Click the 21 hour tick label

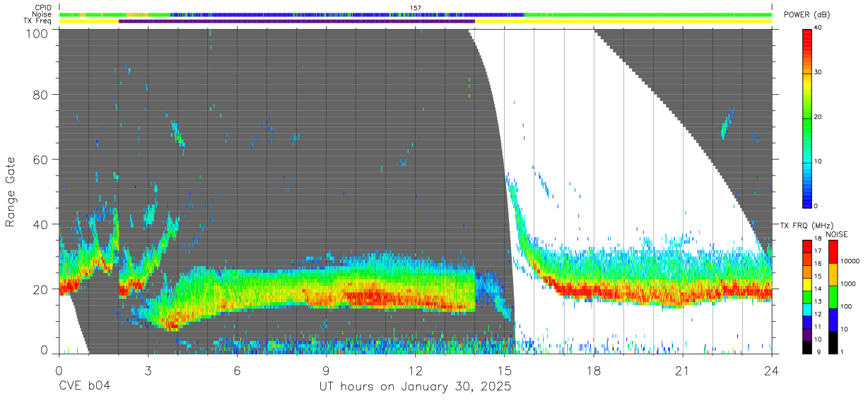point(683,370)
